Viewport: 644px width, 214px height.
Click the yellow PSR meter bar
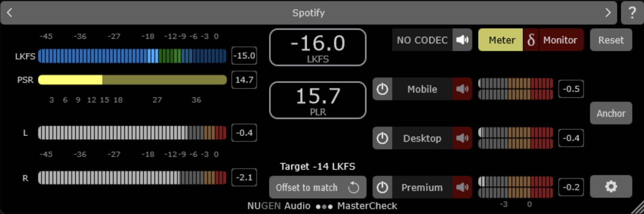click(132, 80)
